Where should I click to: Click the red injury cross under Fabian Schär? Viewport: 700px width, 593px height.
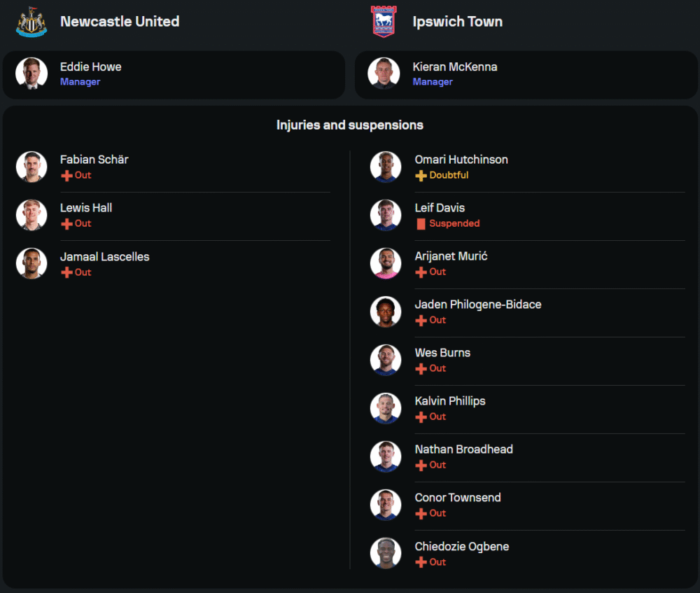coord(66,176)
